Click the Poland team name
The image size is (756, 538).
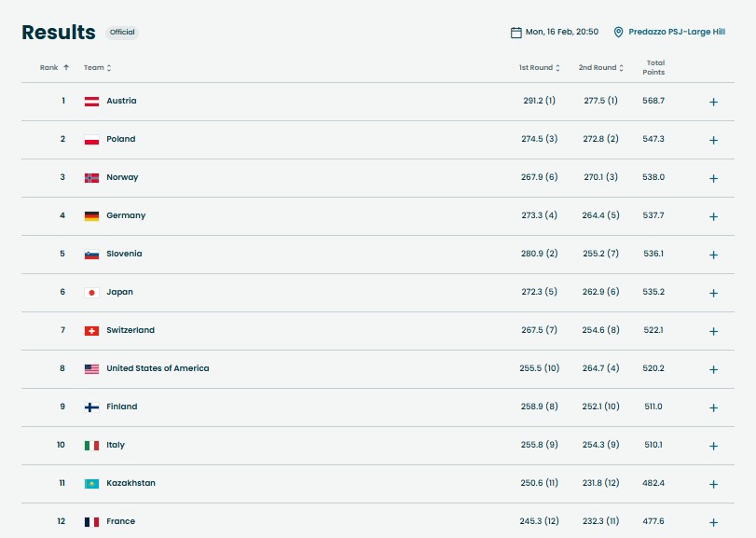(x=120, y=139)
